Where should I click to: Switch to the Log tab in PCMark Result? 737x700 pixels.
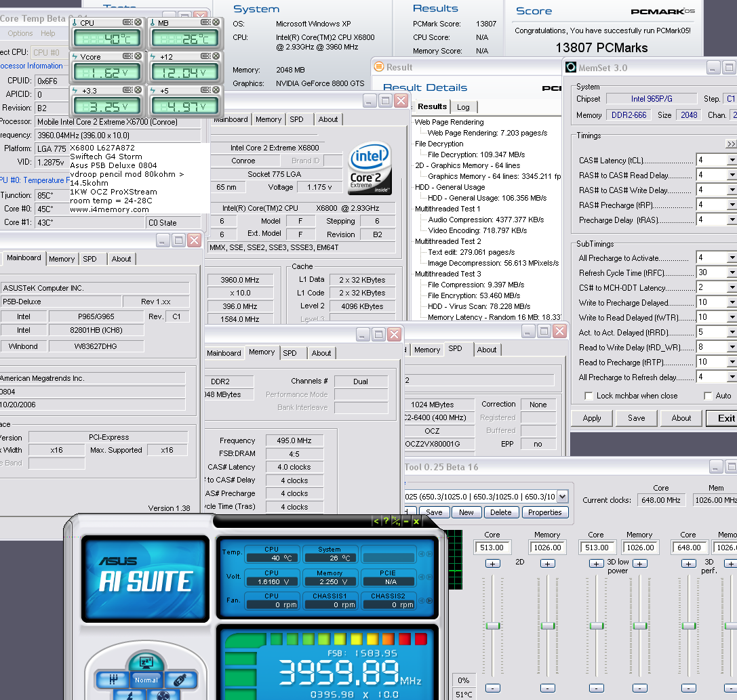tap(464, 107)
